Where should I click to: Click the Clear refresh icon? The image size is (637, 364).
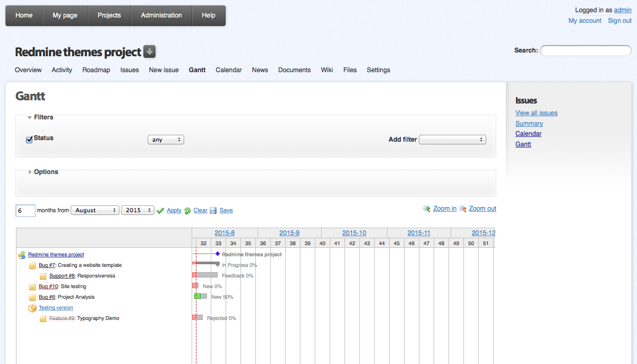click(x=187, y=211)
